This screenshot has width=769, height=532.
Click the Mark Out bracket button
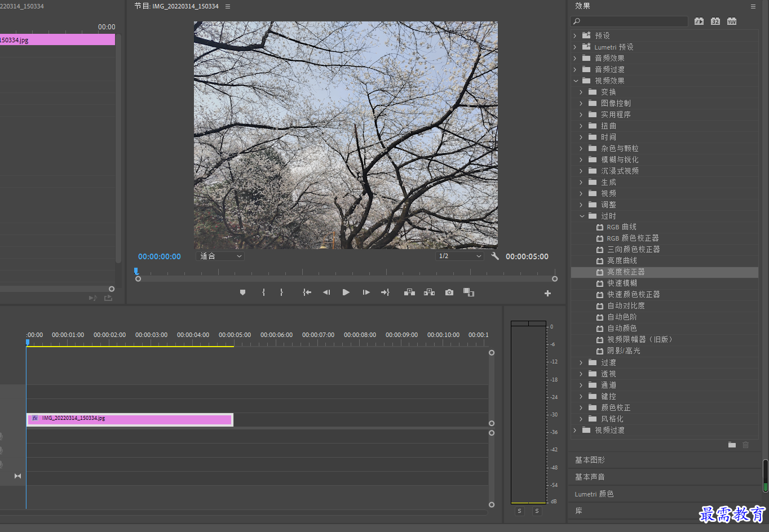pos(281,292)
